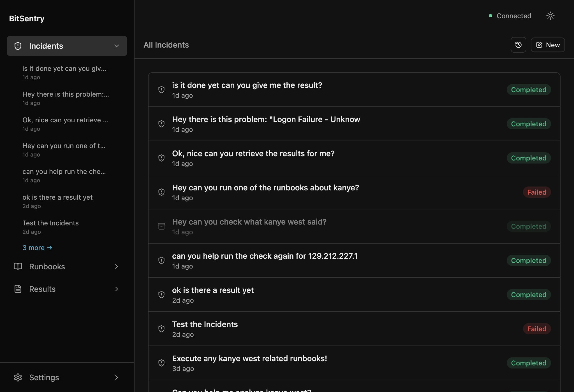574x392 pixels.
Task: Click the trash icon on the kanye west check incident
Action: click(161, 226)
